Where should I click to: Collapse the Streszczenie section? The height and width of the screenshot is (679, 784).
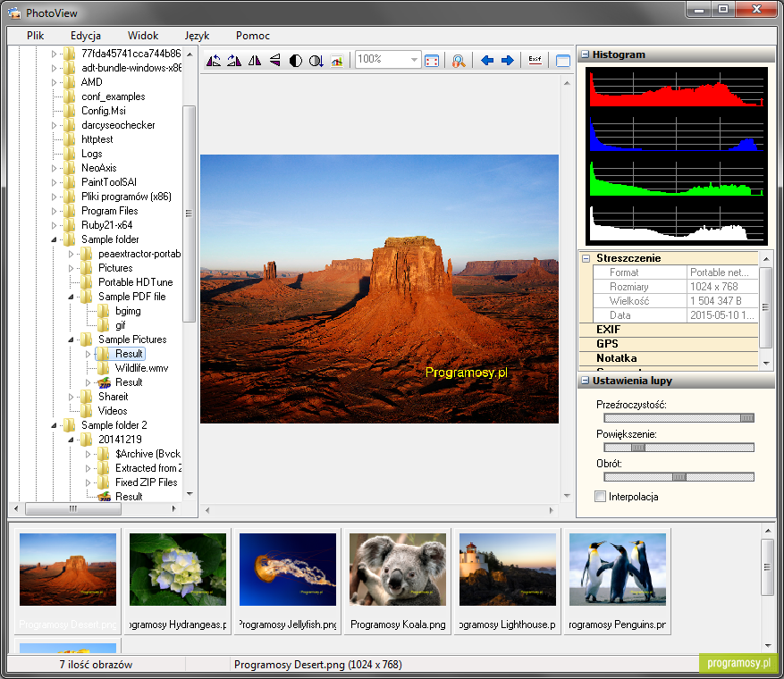tap(586, 258)
